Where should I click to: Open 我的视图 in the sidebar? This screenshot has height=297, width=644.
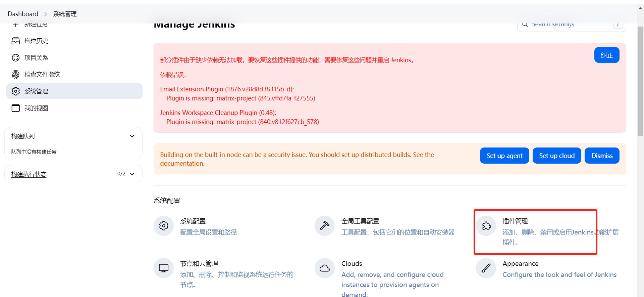coord(74,108)
